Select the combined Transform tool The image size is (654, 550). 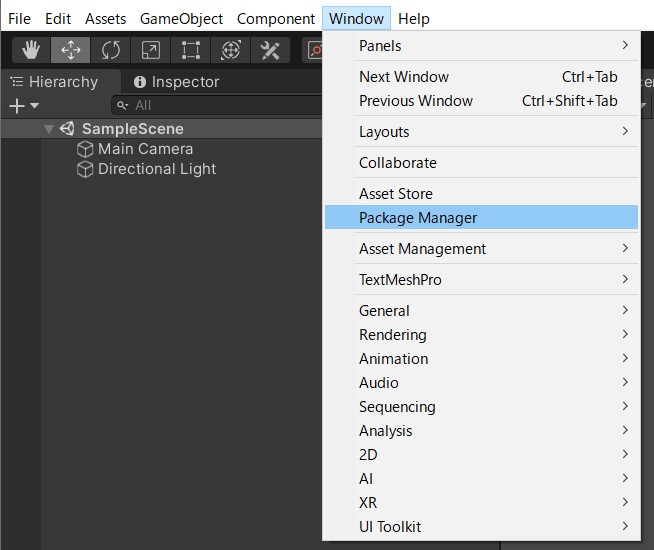[230, 50]
